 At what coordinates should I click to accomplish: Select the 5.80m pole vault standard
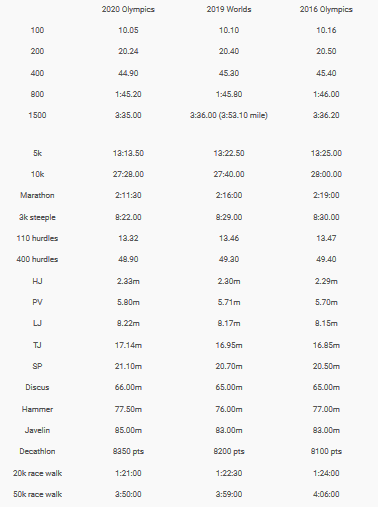click(x=128, y=302)
